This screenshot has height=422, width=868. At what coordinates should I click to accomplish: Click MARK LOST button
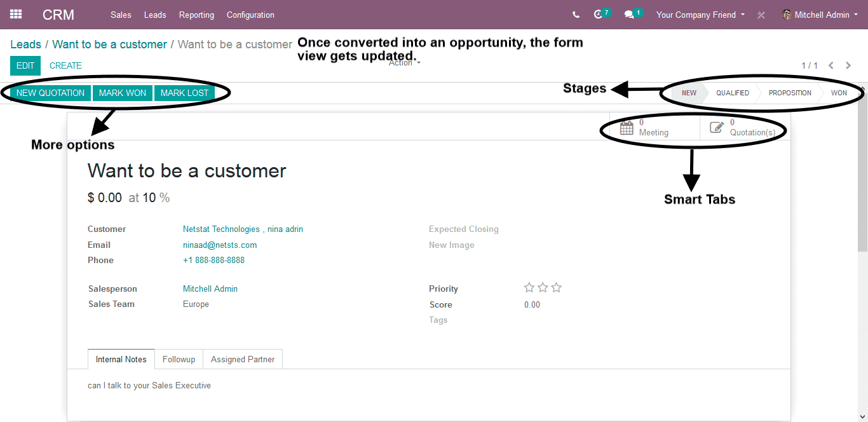click(184, 93)
